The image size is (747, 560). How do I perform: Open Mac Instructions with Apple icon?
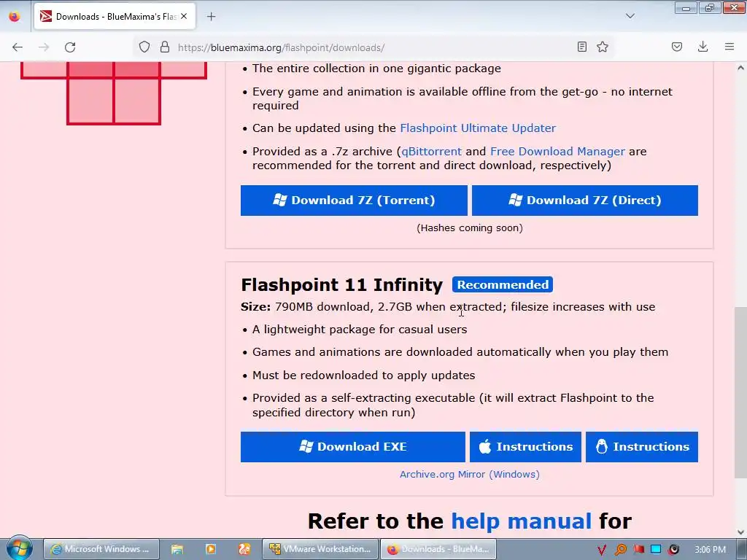[525, 447]
